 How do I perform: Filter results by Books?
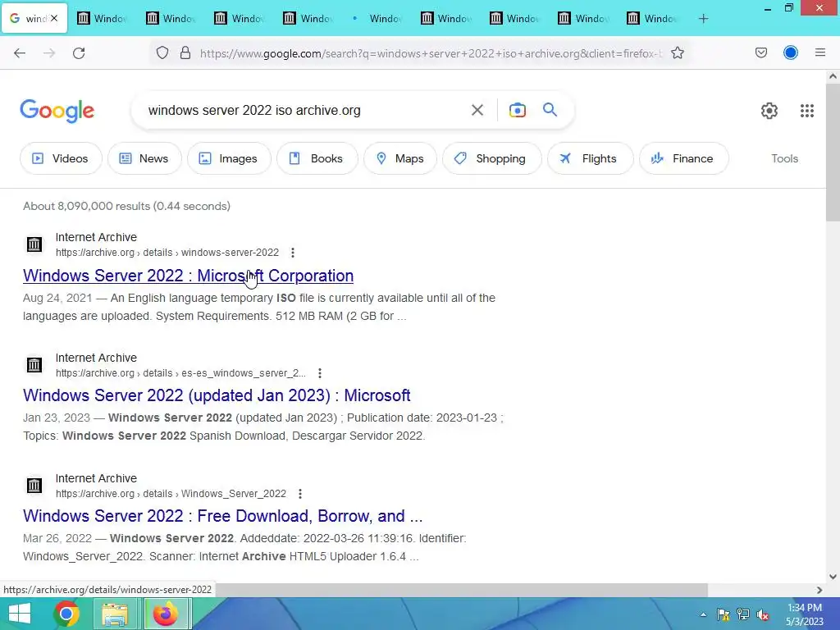point(317,158)
